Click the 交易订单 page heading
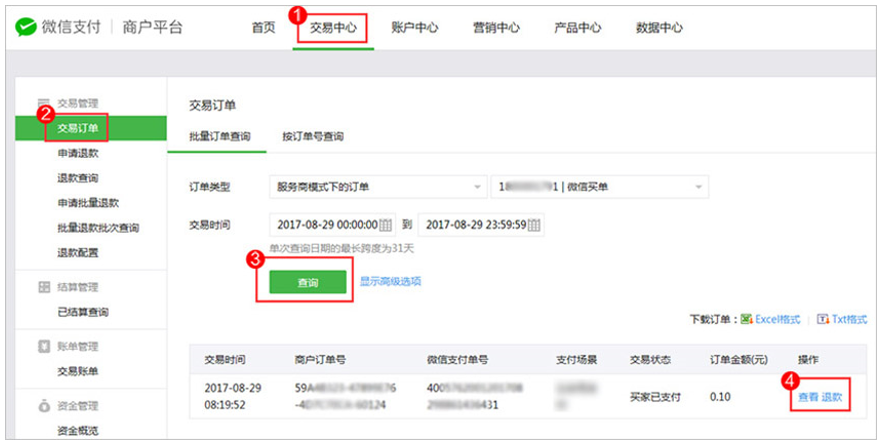The width and height of the screenshot is (887, 445). pos(212,105)
